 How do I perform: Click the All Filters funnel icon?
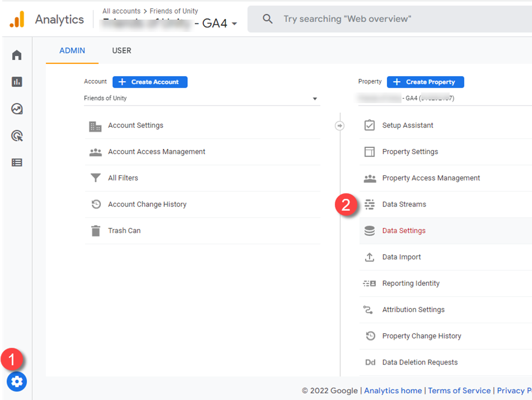(96, 178)
